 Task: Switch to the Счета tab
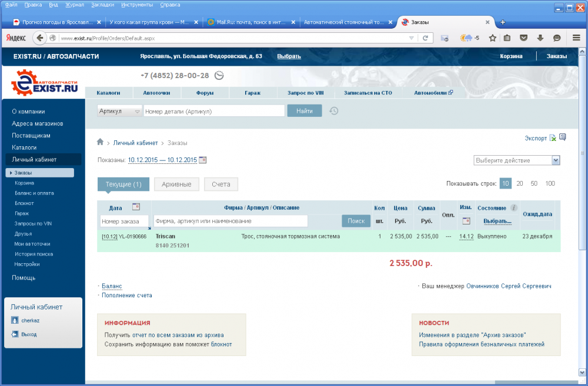[x=221, y=184]
